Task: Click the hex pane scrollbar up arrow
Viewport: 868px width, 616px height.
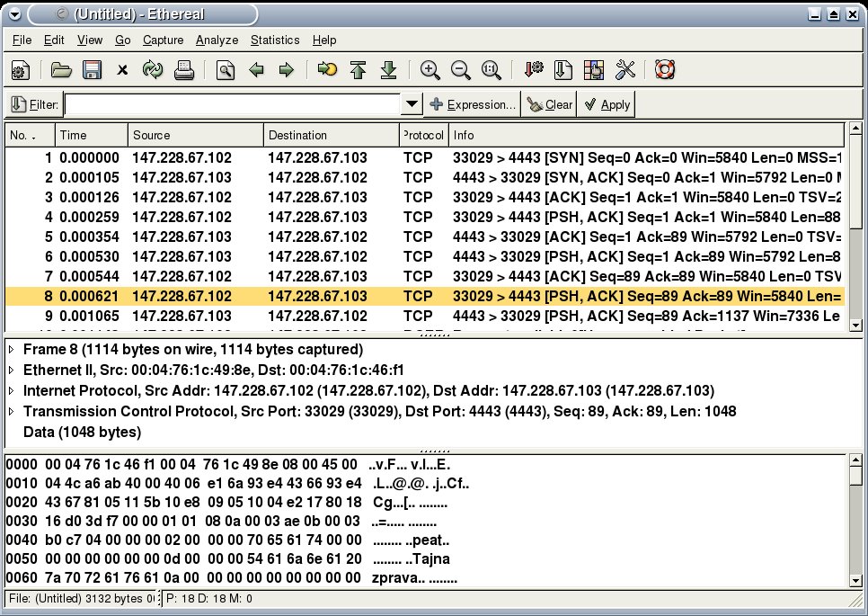Action: click(855, 460)
